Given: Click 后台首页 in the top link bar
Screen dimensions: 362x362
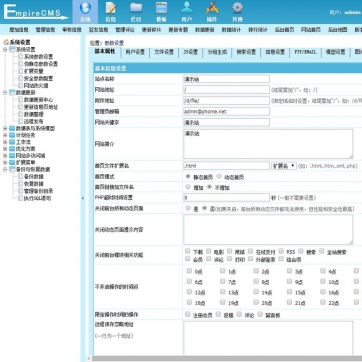Looking at the screenshot, I should [284, 30].
